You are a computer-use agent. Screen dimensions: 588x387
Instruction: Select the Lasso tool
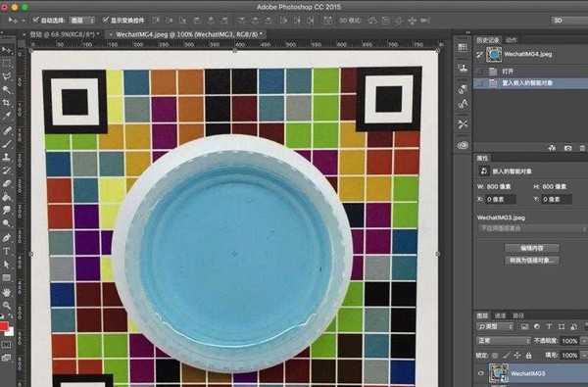7,76
